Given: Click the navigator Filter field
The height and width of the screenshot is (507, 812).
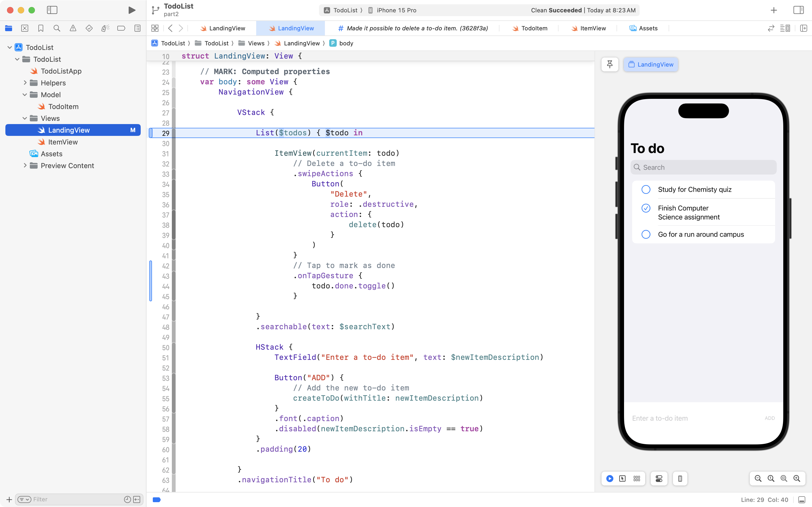Looking at the screenshot, I should click(x=77, y=499).
